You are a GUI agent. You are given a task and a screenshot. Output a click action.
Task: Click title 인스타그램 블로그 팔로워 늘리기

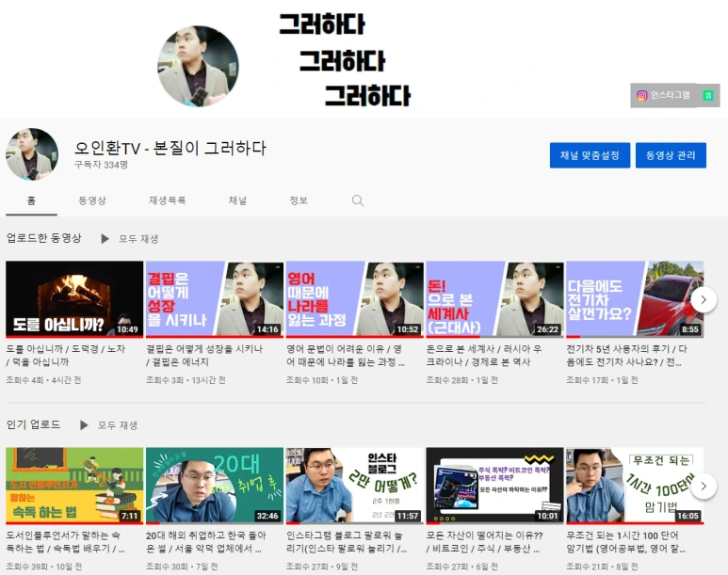pos(347,541)
